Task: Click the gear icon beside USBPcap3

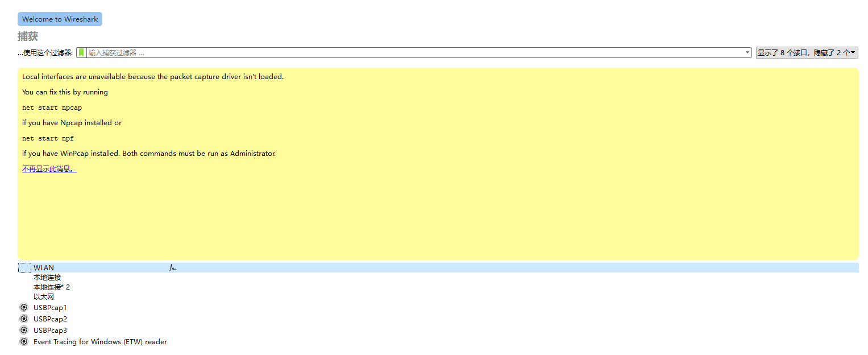Action: [24, 330]
